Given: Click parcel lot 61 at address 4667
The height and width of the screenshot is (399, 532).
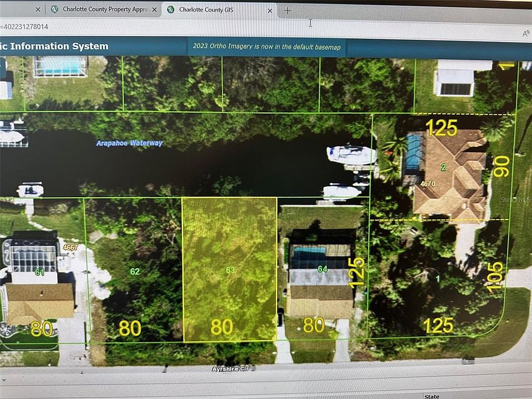Looking at the screenshot, I should (x=39, y=272).
